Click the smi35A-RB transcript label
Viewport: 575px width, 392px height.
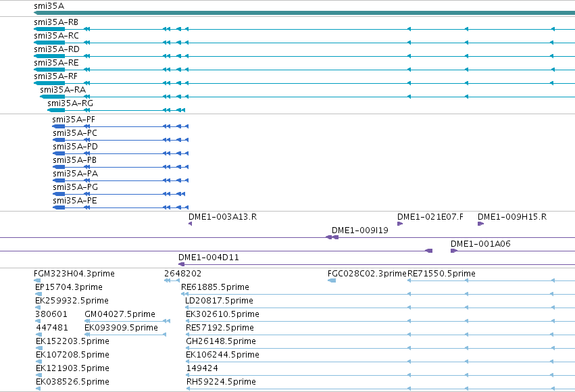[56, 22]
